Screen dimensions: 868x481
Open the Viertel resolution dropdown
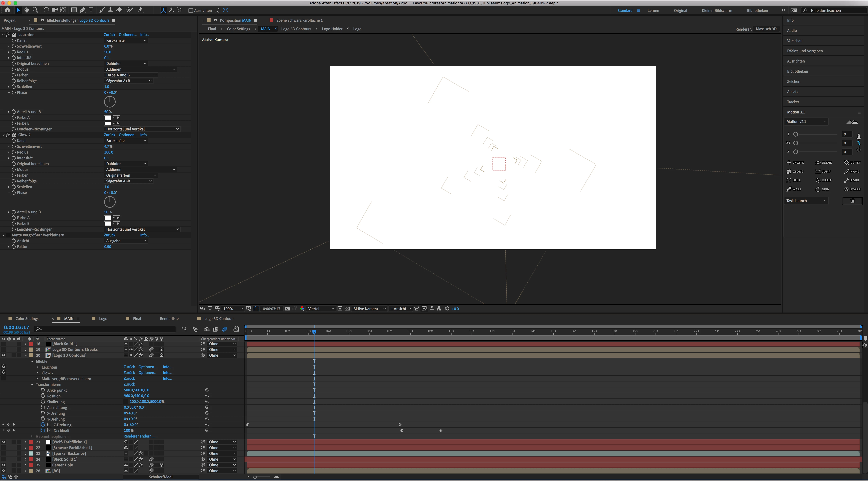coord(321,309)
